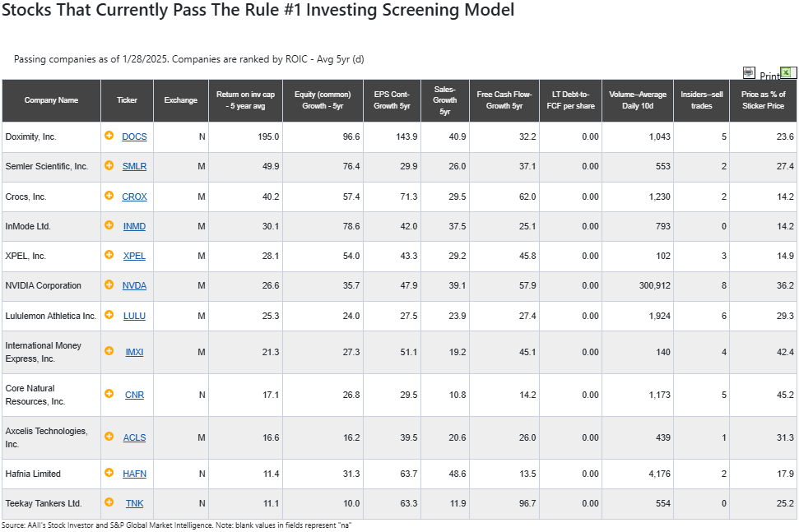Click the plus icon in the Semler Scientific row
This screenshot has width=799, height=532.
pyautogui.click(x=109, y=165)
